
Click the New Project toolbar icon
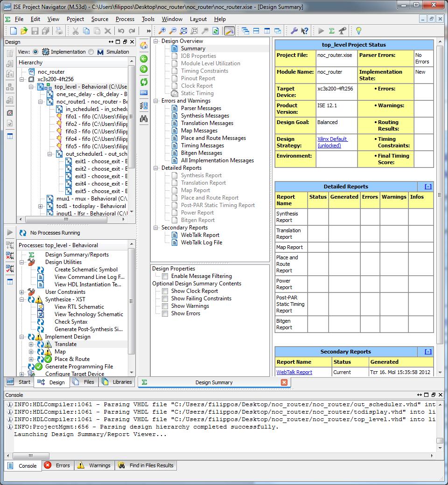click(14, 31)
